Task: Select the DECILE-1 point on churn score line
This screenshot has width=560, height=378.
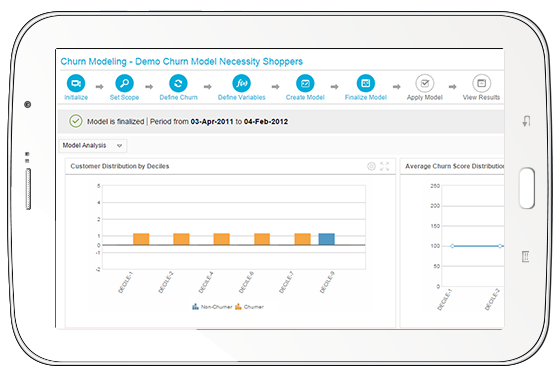Action: 452,246
